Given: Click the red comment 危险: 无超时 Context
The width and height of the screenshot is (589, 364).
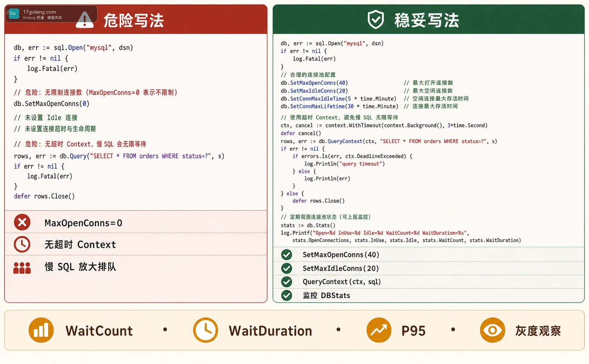Looking at the screenshot, I should coord(80,144).
